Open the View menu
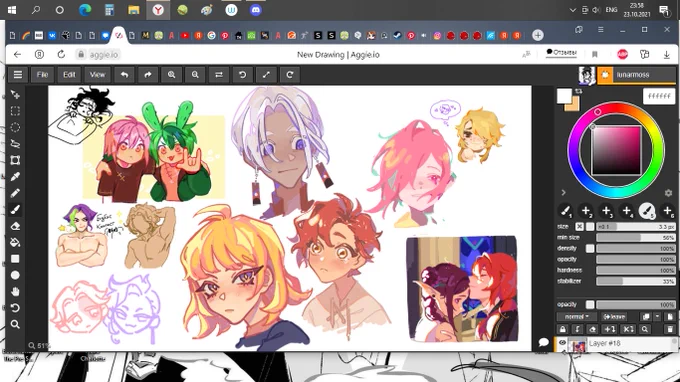Screen dimensions: 680x382 click(97, 75)
